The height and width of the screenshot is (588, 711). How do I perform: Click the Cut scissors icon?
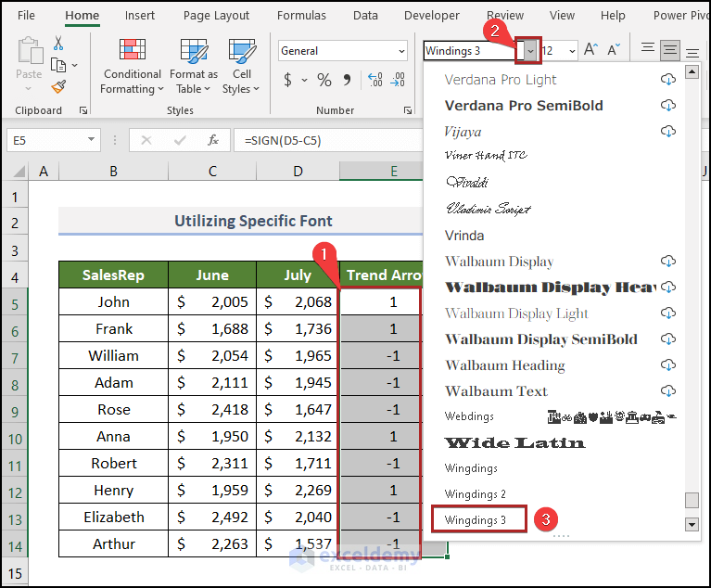(58, 43)
